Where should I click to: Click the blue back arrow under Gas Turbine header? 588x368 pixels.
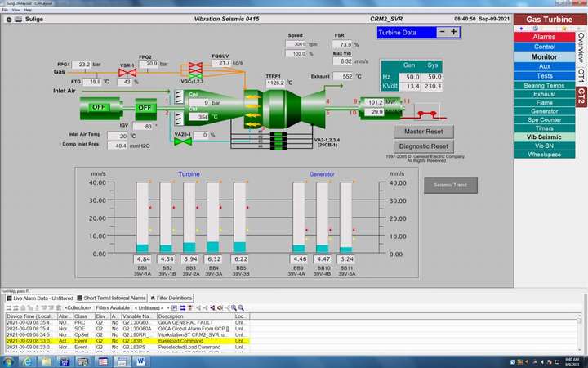[x=521, y=29]
